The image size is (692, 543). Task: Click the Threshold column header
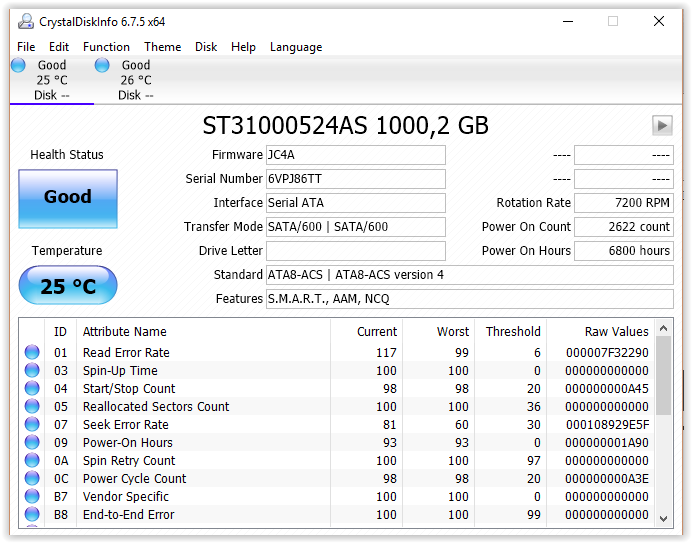click(510, 332)
